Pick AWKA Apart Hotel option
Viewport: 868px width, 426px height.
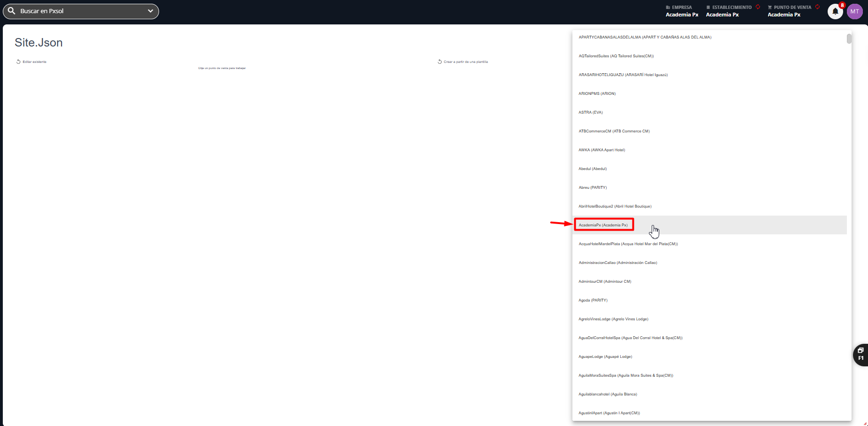pos(602,150)
